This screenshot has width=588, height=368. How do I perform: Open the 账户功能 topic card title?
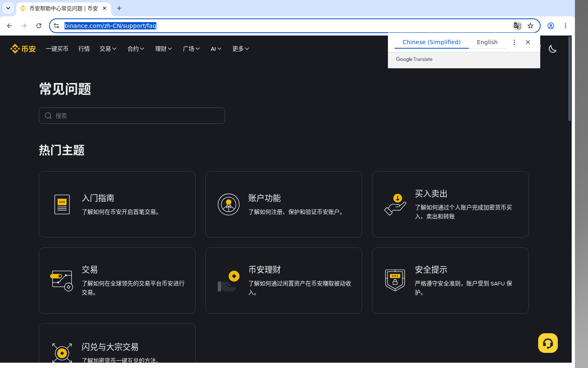[265, 198]
